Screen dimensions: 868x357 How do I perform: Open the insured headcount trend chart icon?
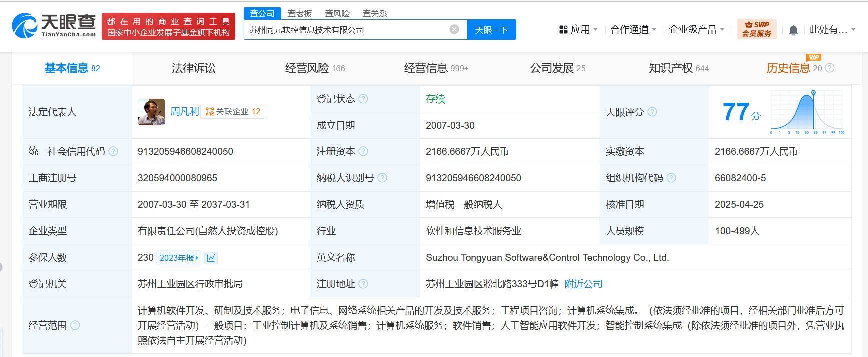click(211, 258)
